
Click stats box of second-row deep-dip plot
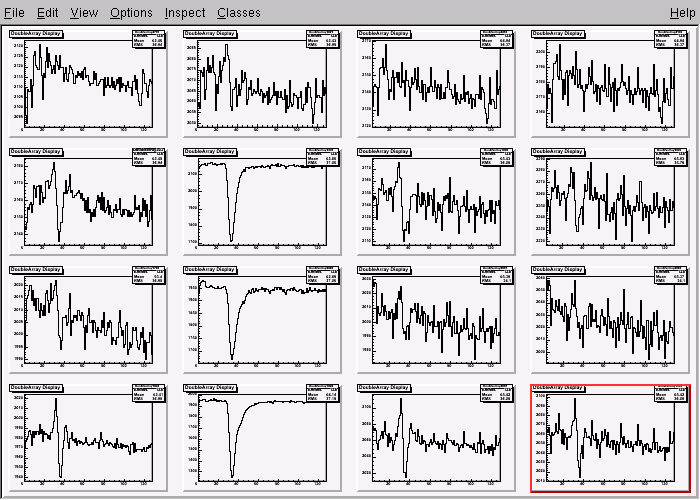[x=323, y=157]
